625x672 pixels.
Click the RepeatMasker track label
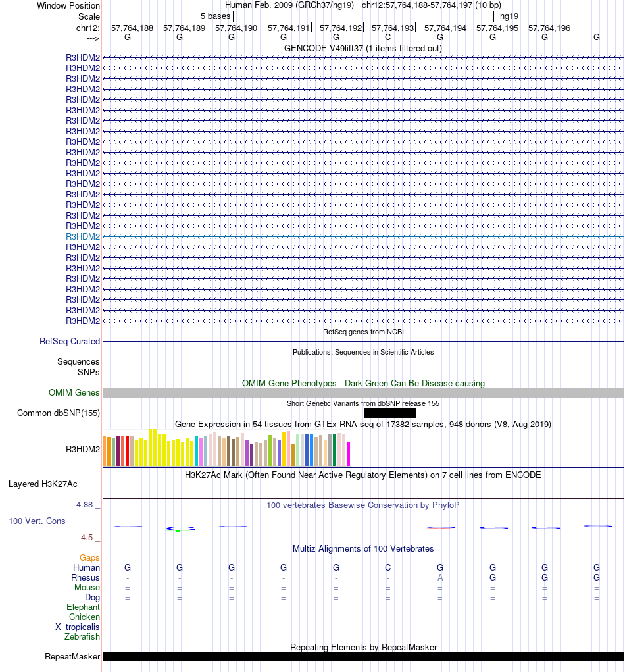[x=72, y=657]
